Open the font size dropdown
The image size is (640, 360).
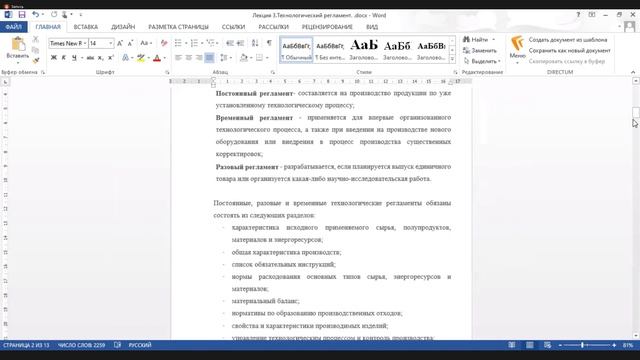(111, 43)
